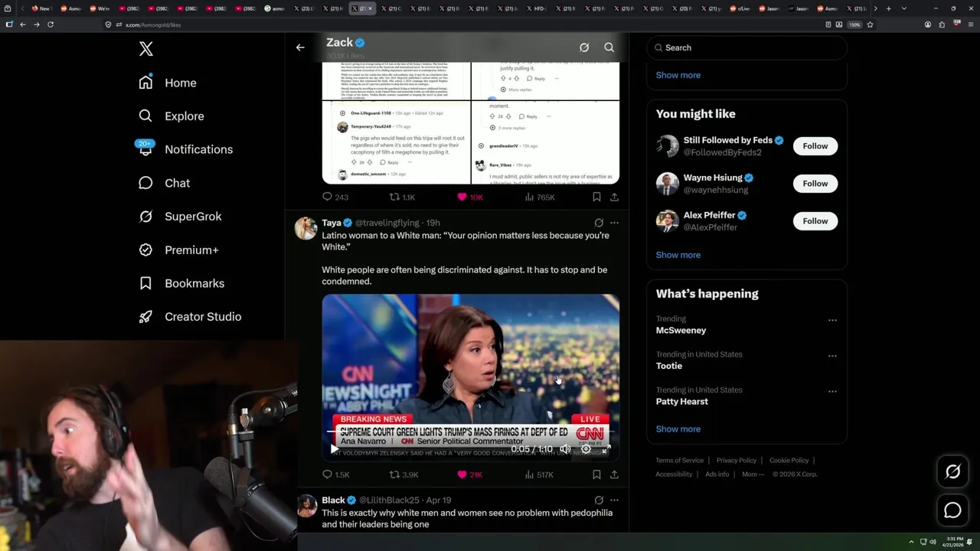Open the options menu for the Tootie trend
980x551 pixels.
coord(832,356)
